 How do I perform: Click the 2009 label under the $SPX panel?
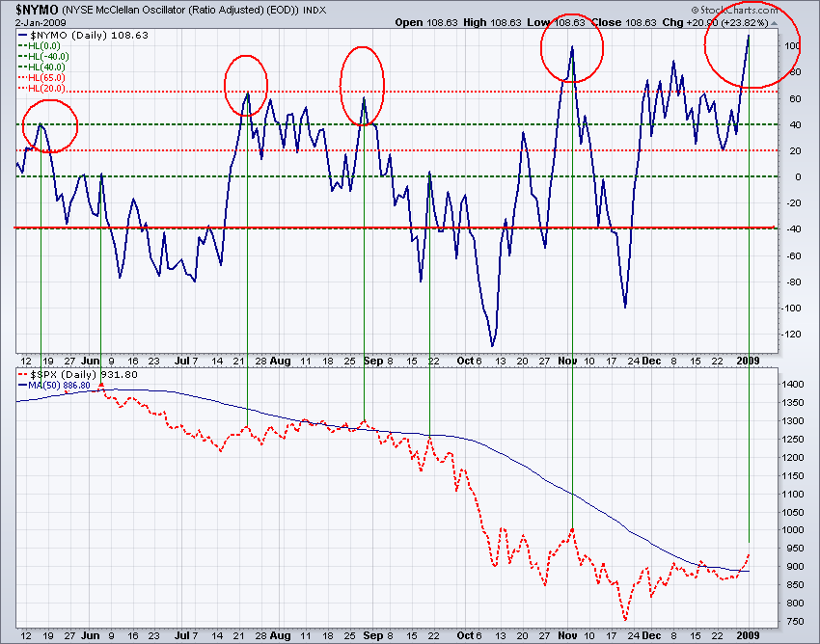coord(749,635)
